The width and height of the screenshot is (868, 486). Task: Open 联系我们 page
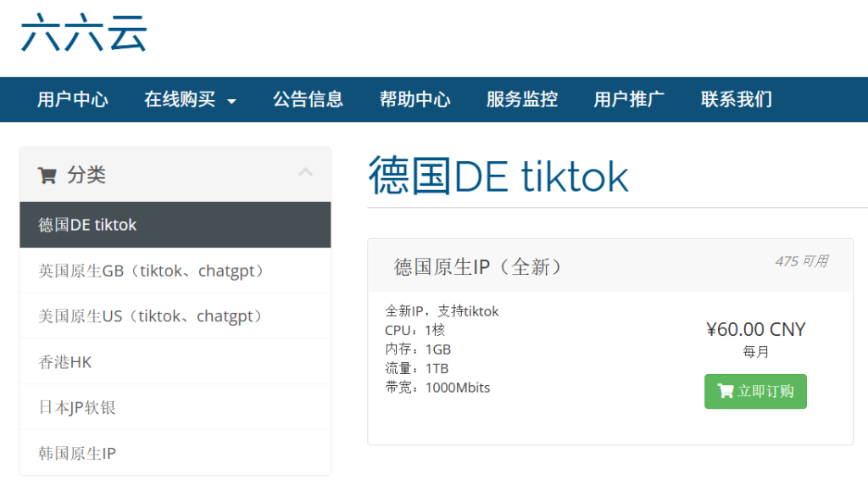[x=737, y=99]
